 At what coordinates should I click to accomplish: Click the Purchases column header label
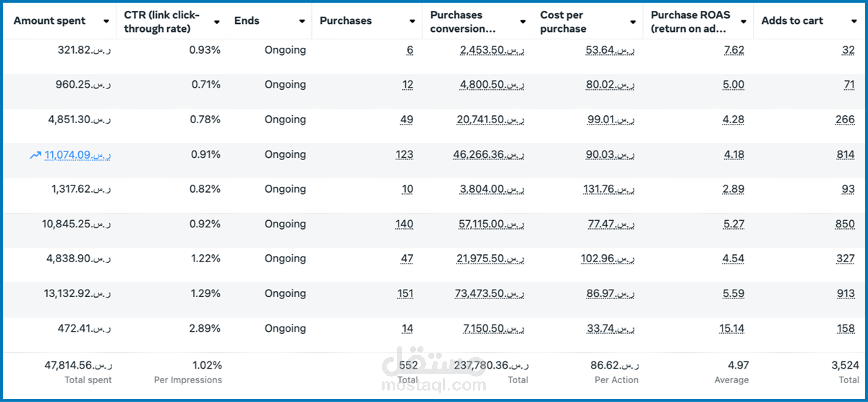coord(345,21)
